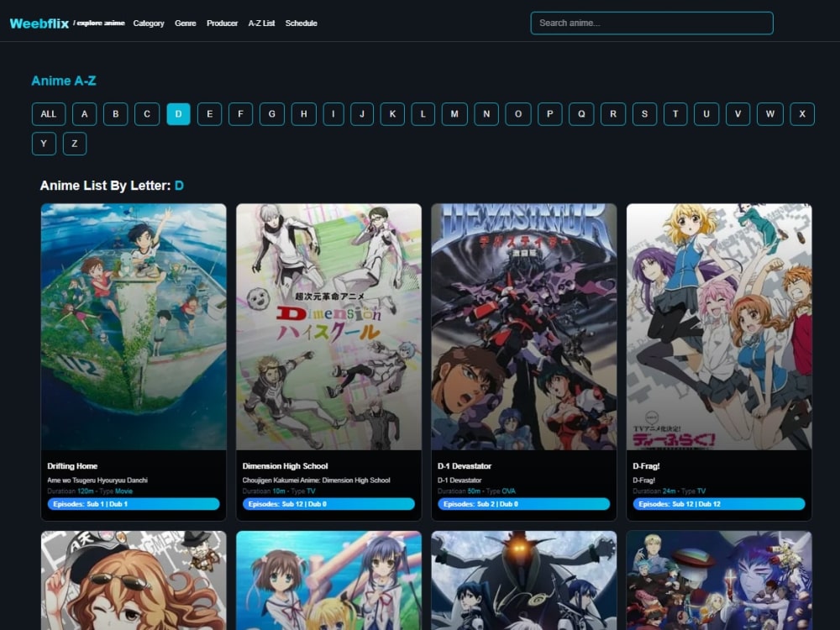Filter anime by letter R

tap(613, 113)
